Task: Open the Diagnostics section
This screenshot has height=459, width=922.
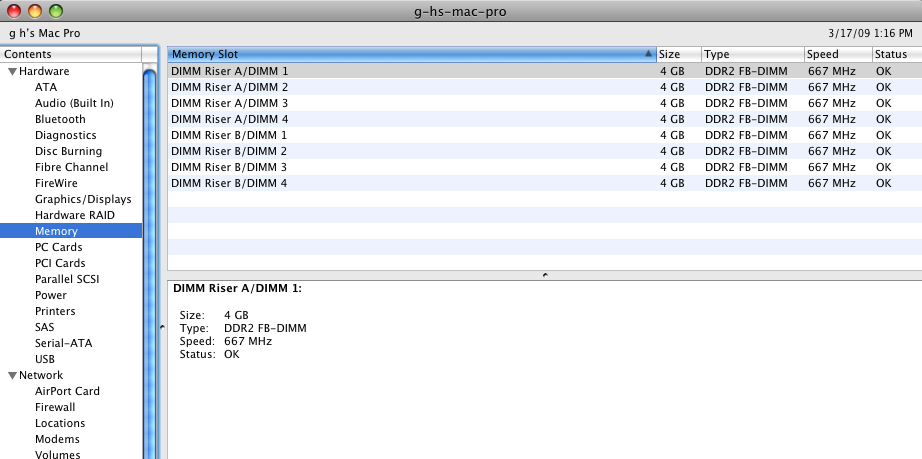Action: pyautogui.click(x=65, y=135)
